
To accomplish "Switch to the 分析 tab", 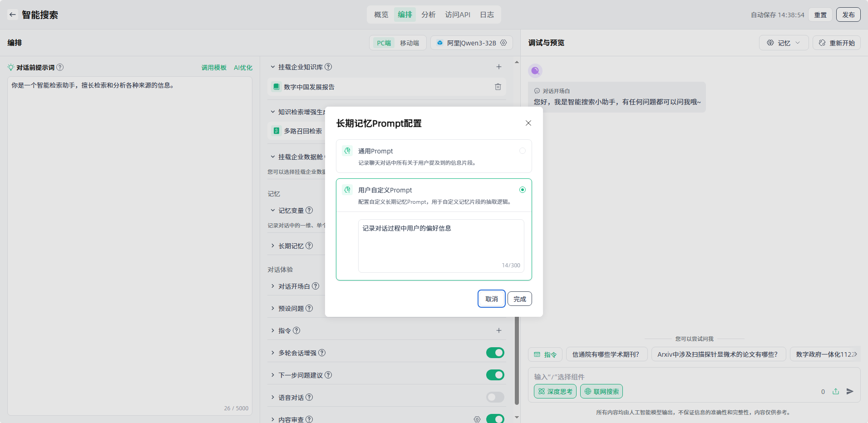I will click(x=428, y=15).
